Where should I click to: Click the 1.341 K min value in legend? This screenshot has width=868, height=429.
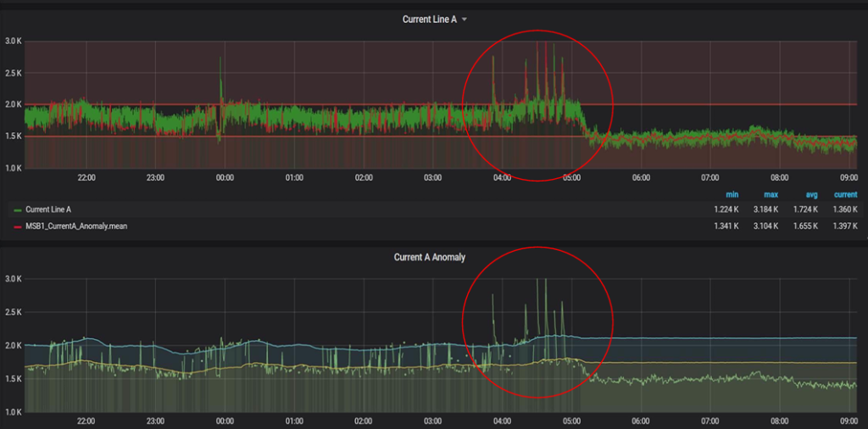click(726, 226)
